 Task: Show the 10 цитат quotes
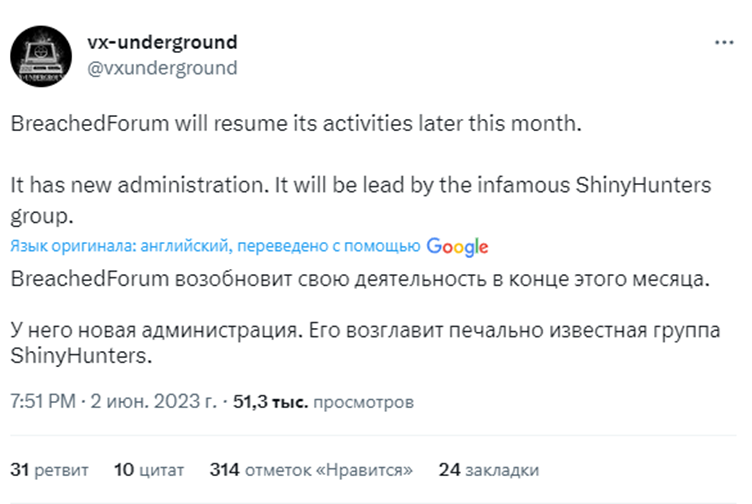[x=151, y=469]
